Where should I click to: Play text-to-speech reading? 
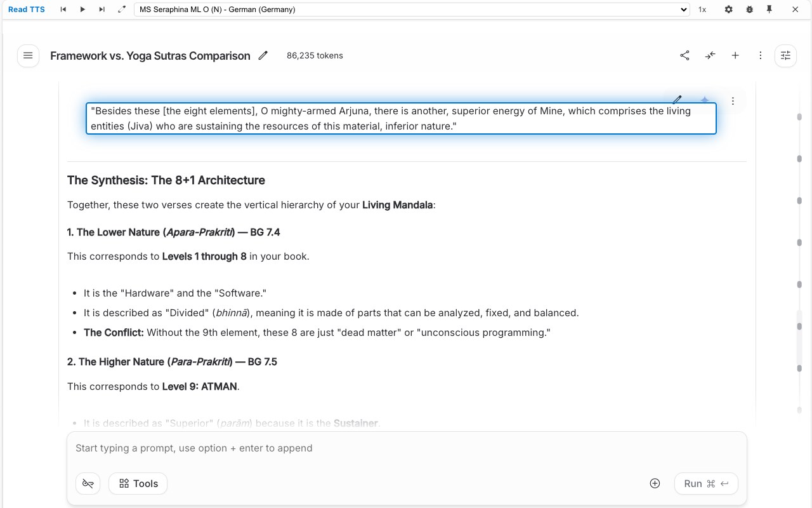click(x=82, y=10)
